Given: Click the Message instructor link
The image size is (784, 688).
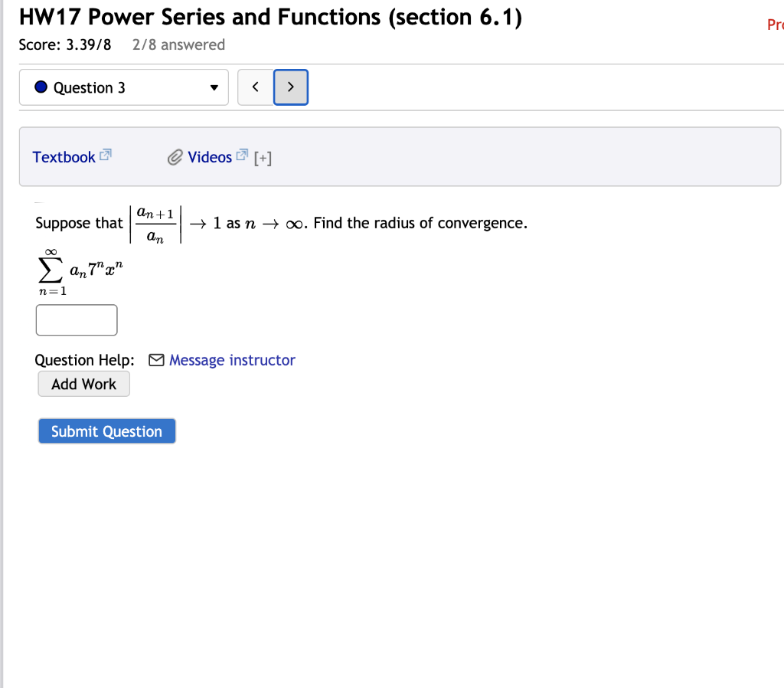Looking at the screenshot, I should [x=232, y=360].
